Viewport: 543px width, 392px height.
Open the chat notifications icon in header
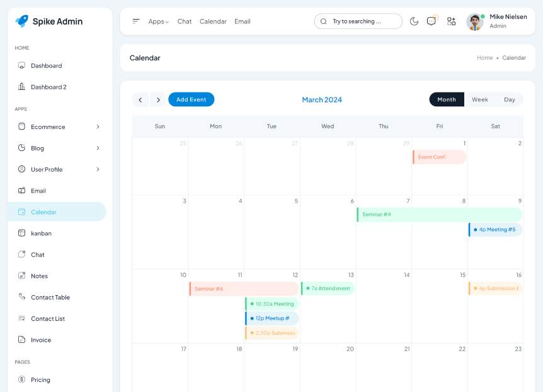(432, 21)
